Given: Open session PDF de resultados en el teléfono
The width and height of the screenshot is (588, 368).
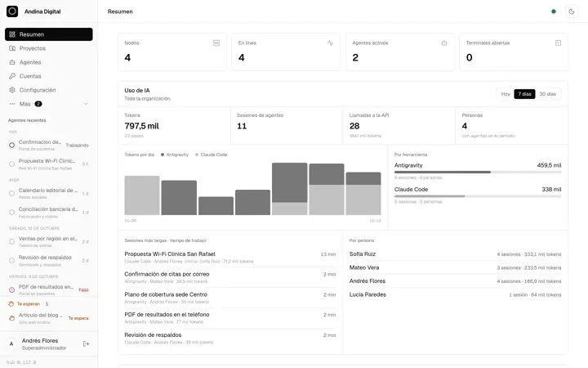Looking at the screenshot, I should coord(229,318).
